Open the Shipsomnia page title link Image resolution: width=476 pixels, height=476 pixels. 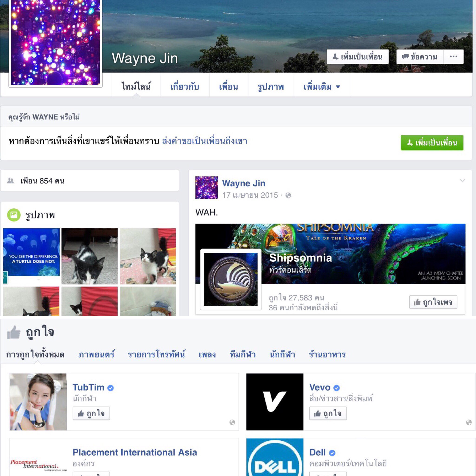[301, 258]
